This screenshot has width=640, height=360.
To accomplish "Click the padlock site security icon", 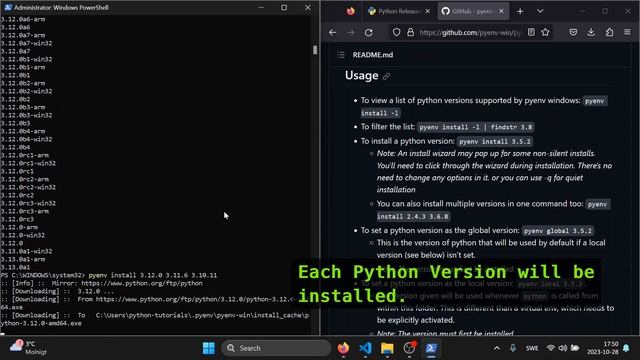I will click(x=410, y=32).
